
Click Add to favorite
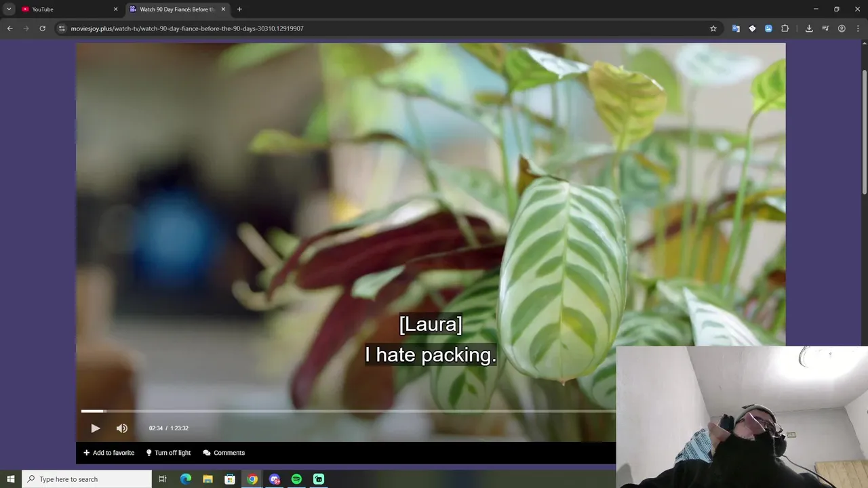(x=108, y=453)
